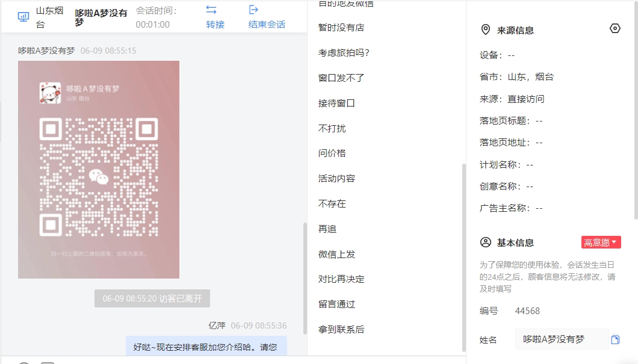This screenshot has height=364, width=638.
Task: Select the 不存在 quick reply
Action: tap(332, 204)
